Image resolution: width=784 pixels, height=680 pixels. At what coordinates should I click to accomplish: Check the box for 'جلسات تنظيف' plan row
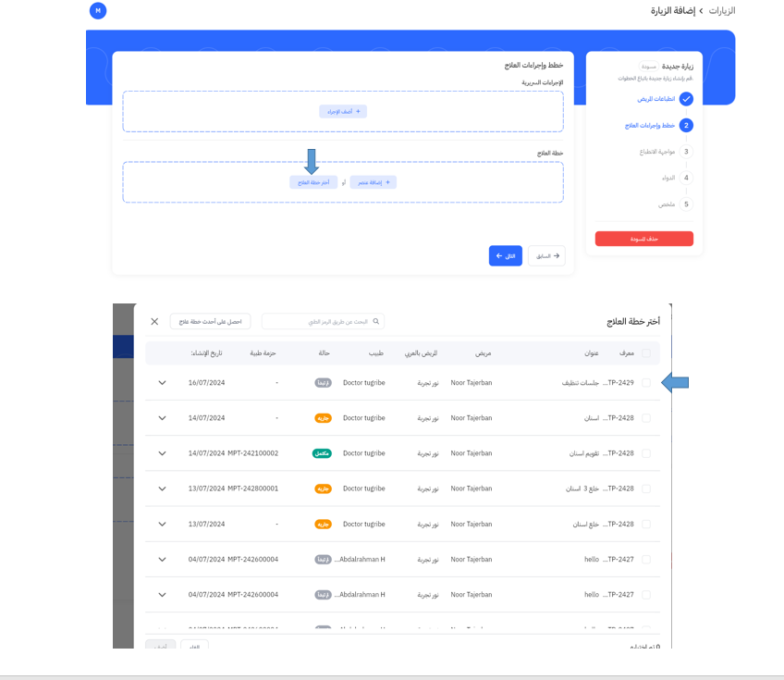pyautogui.click(x=646, y=383)
